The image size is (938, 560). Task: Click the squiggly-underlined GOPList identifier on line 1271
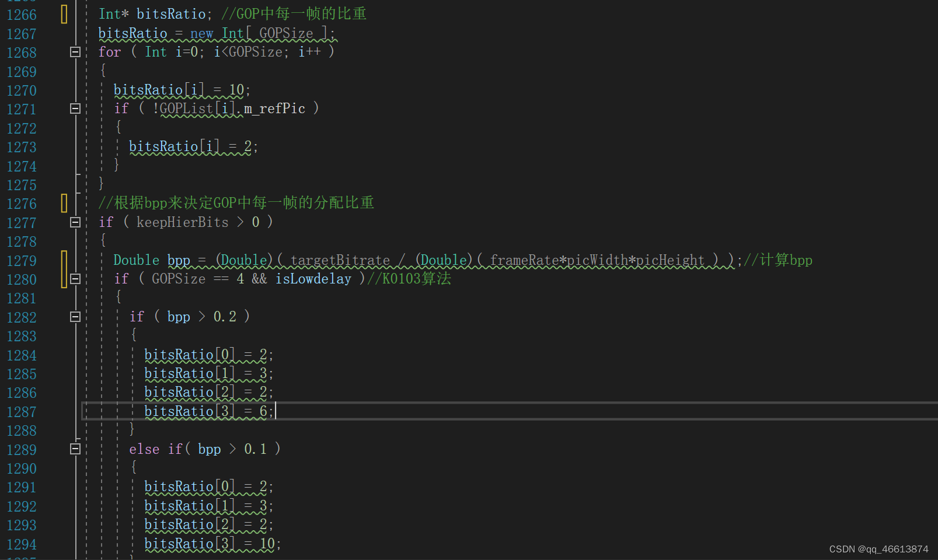point(186,108)
